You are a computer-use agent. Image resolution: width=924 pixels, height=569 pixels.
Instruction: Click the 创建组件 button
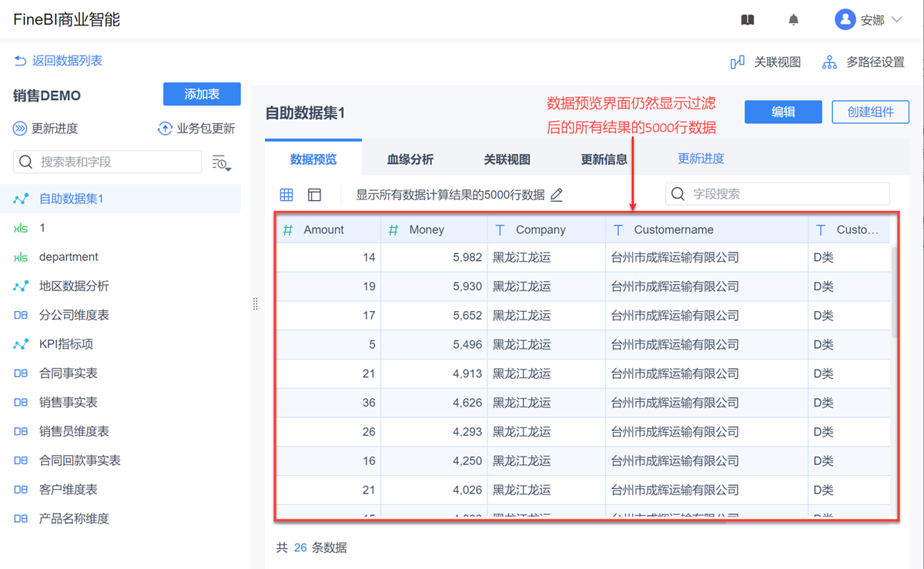click(870, 112)
